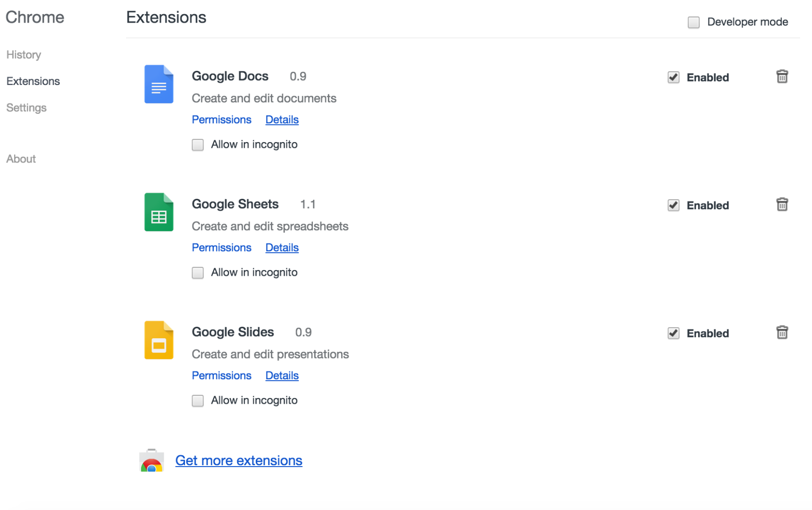Follow the Get more extensions link
The height and width of the screenshot is (510, 812).
coord(238,461)
